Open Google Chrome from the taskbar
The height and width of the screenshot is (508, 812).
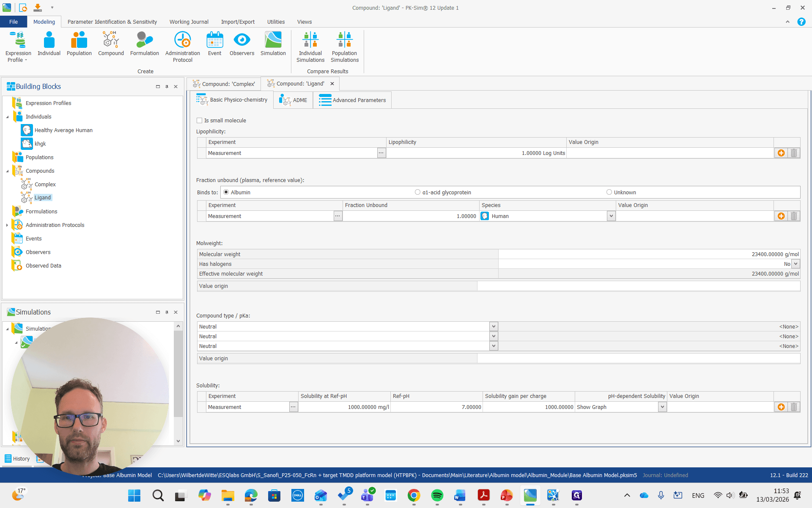tap(414, 495)
